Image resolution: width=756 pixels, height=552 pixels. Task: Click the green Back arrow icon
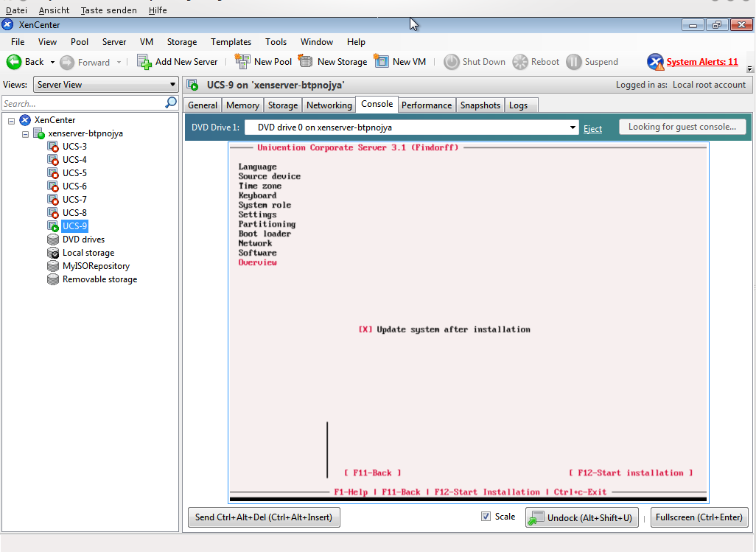[x=14, y=62]
